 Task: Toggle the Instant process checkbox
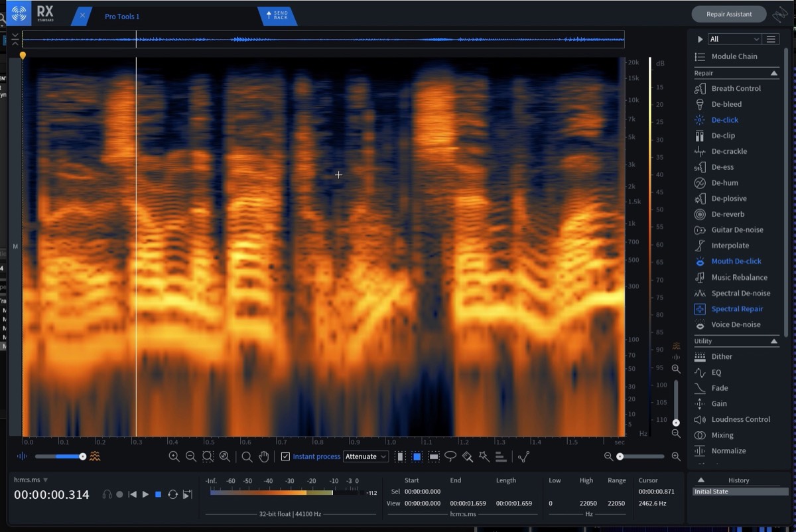point(285,456)
